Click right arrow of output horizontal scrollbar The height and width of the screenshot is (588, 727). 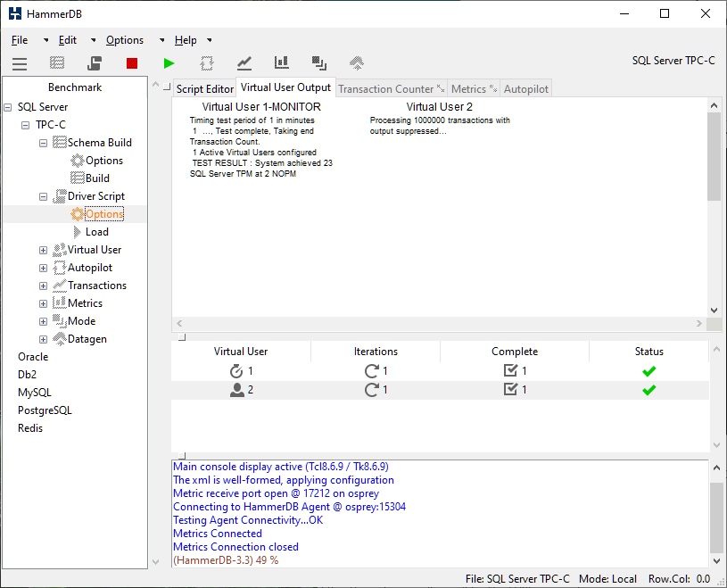699,324
